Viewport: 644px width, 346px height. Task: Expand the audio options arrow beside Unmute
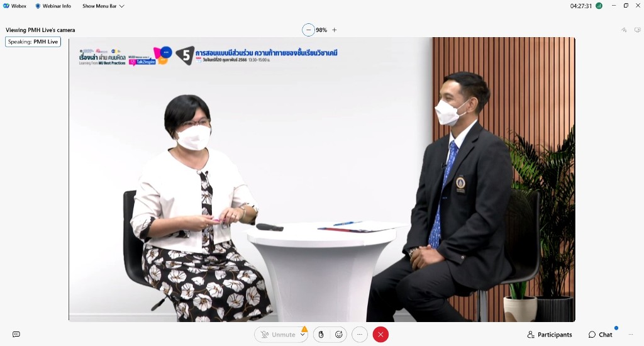coord(303,335)
